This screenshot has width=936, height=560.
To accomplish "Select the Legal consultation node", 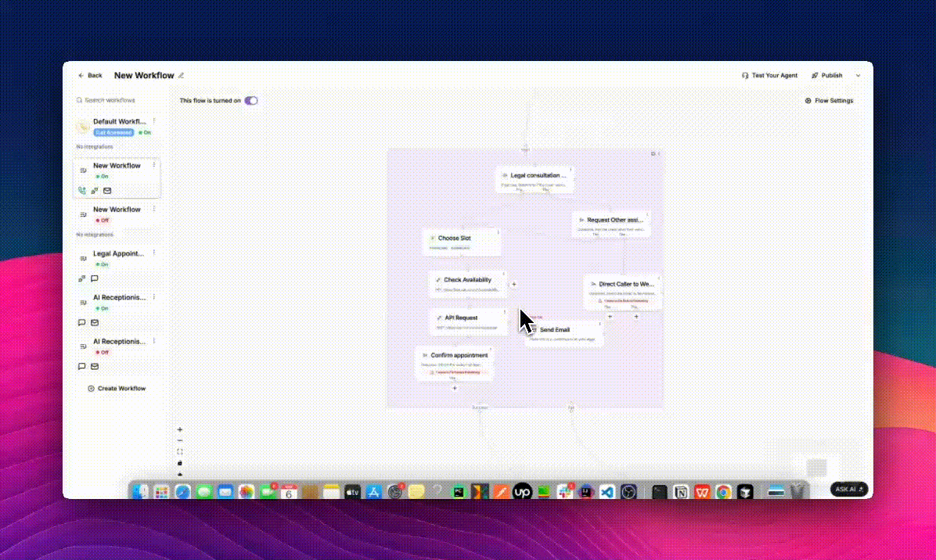I will click(535, 180).
